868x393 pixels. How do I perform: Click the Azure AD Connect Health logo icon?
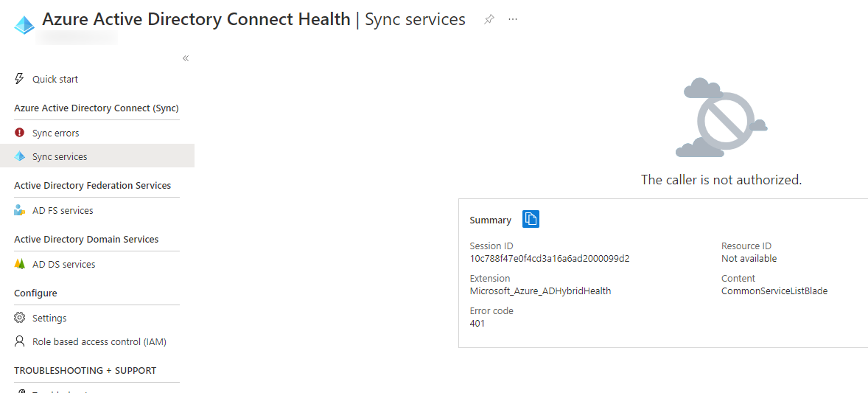[24, 26]
